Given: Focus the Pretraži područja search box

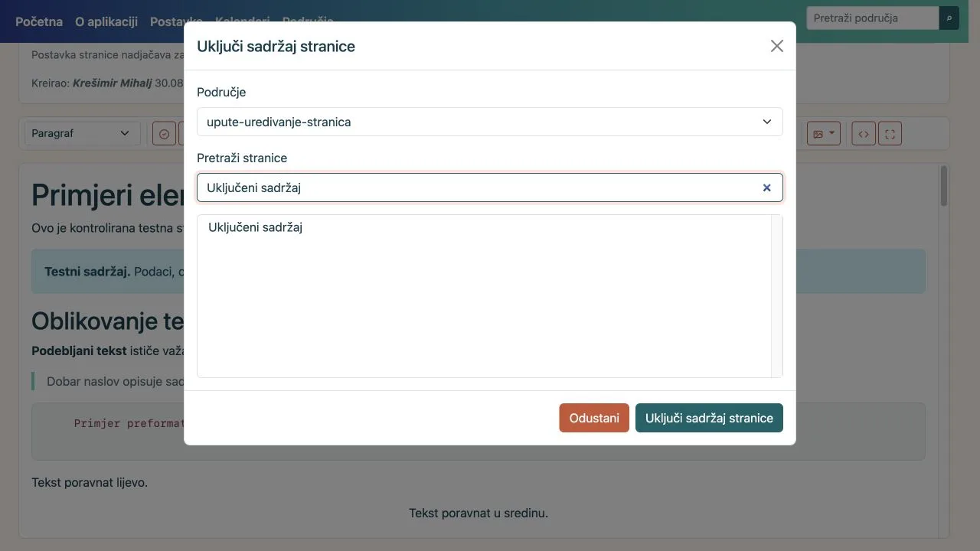Looking at the screenshot, I should [x=873, y=18].
